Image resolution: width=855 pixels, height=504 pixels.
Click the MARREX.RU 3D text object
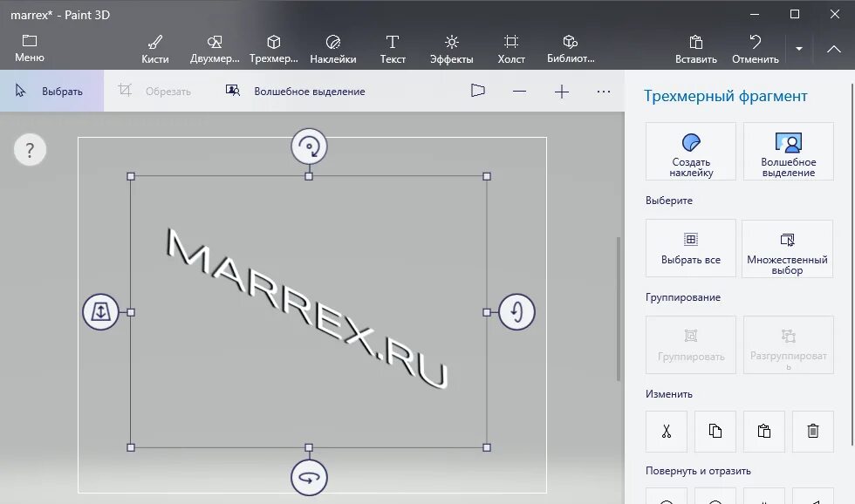click(x=307, y=309)
